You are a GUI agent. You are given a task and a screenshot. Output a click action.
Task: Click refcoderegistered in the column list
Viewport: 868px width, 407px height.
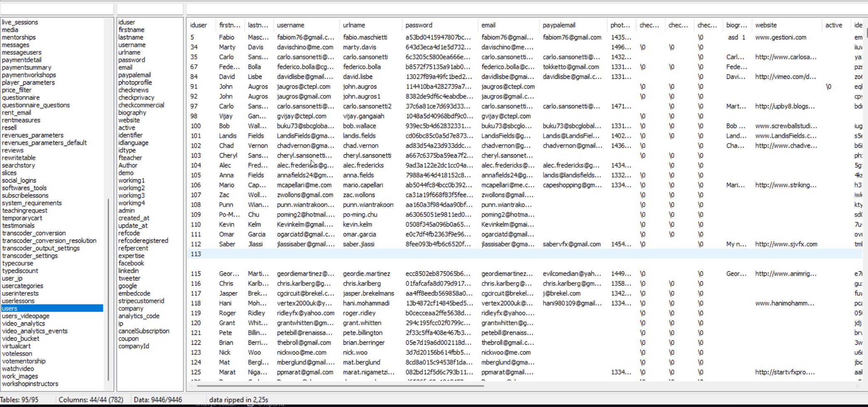(143, 241)
